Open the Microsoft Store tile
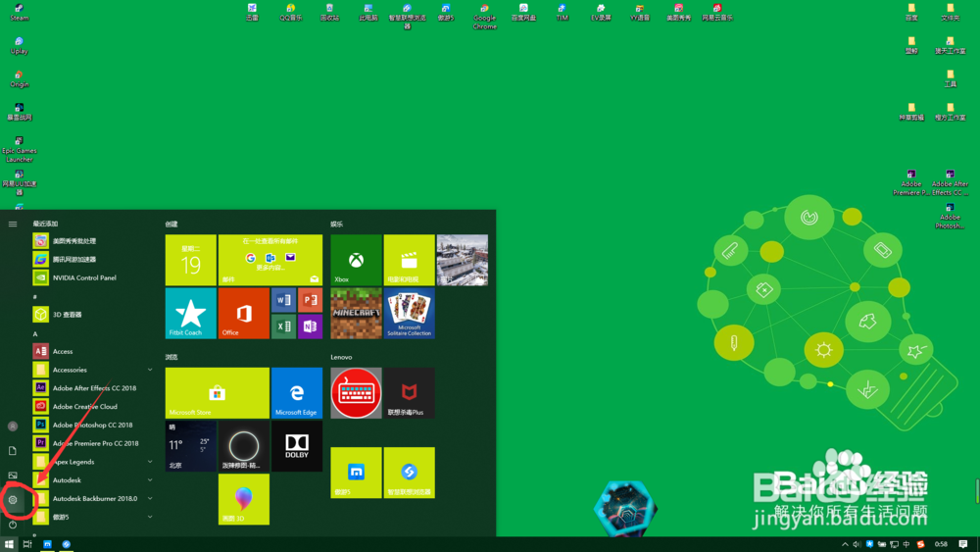This screenshot has width=980, height=552. click(x=218, y=392)
